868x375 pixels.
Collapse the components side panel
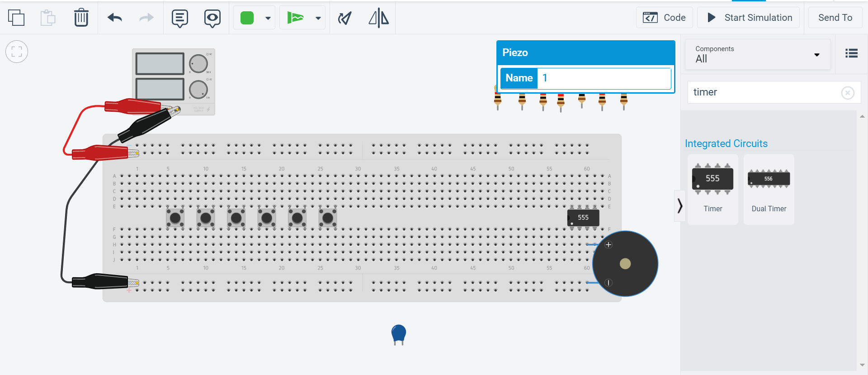coord(679,206)
